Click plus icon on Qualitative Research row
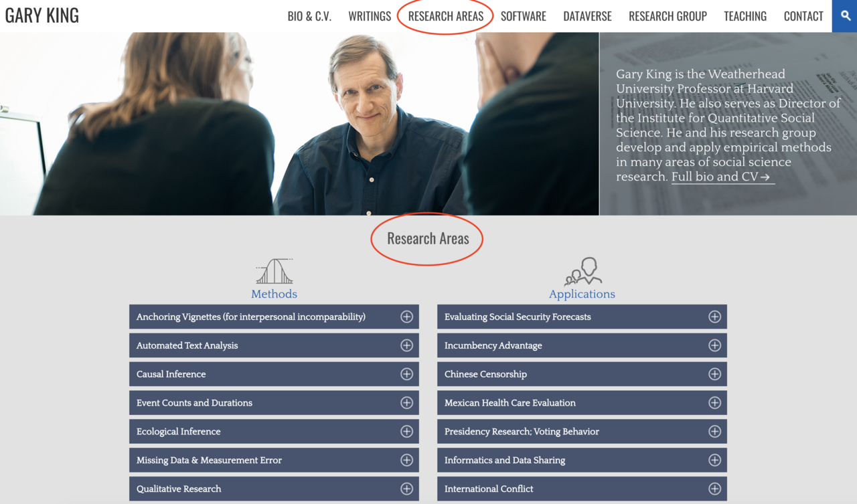 (406, 489)
